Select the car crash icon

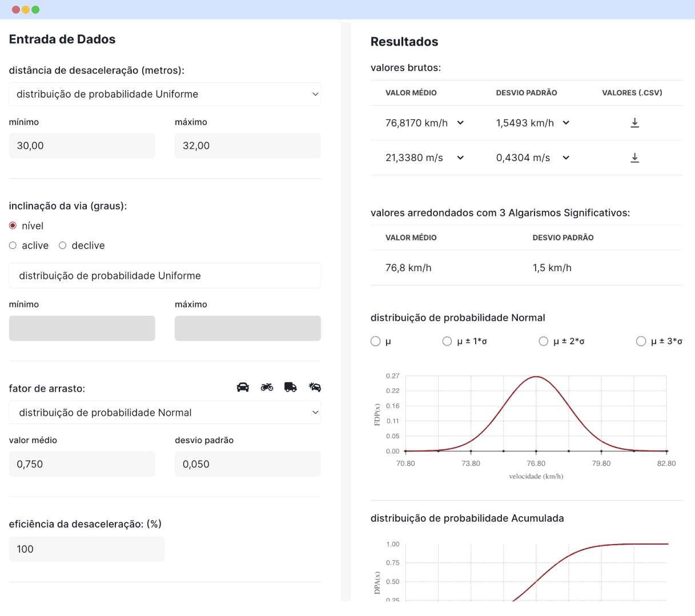pyautogui.click(x=315, y=387)
